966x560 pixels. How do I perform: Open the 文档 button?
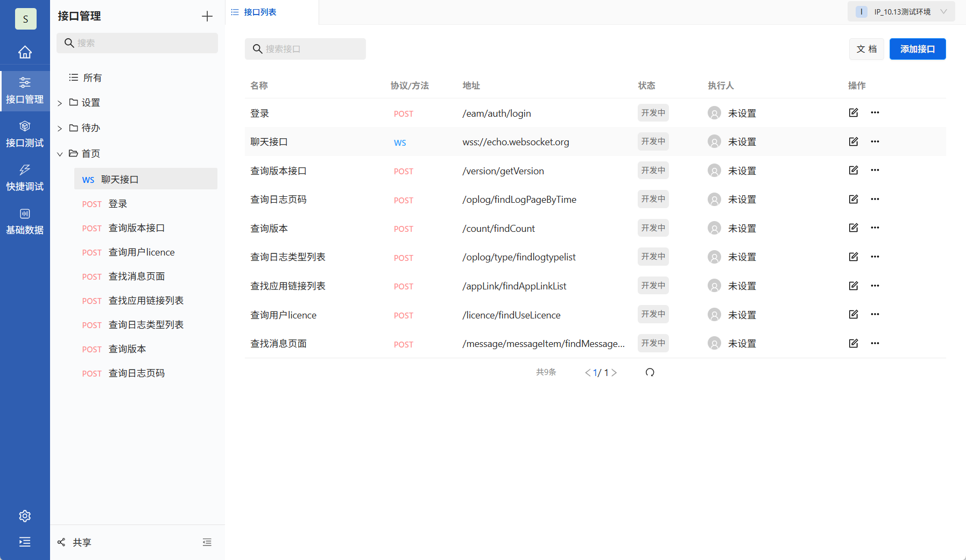coord(866,49)
